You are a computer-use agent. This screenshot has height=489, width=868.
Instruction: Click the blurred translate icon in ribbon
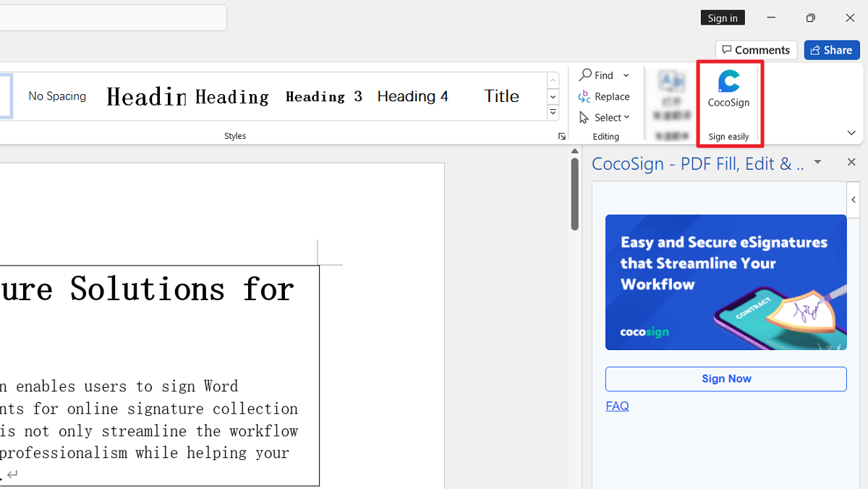[671, 82]
